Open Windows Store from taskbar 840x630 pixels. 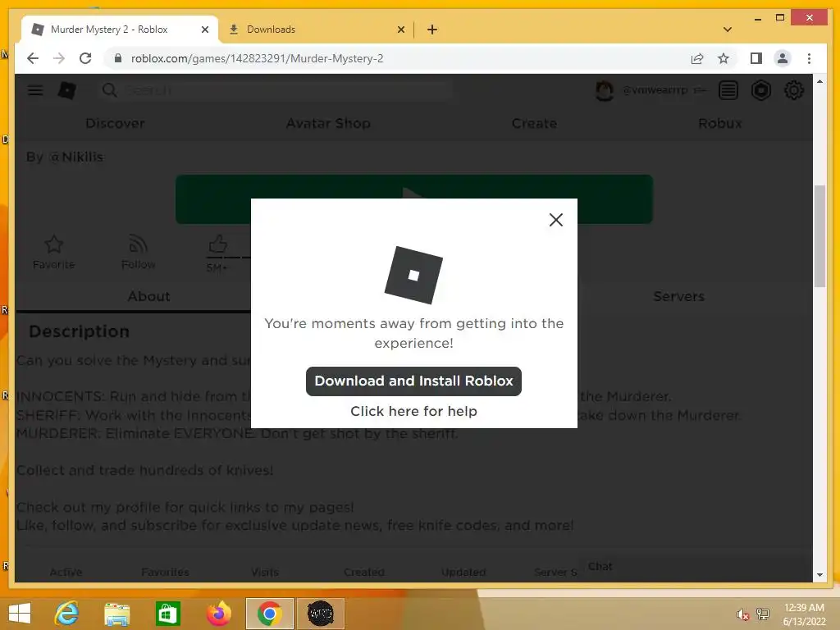pos(167,614)
